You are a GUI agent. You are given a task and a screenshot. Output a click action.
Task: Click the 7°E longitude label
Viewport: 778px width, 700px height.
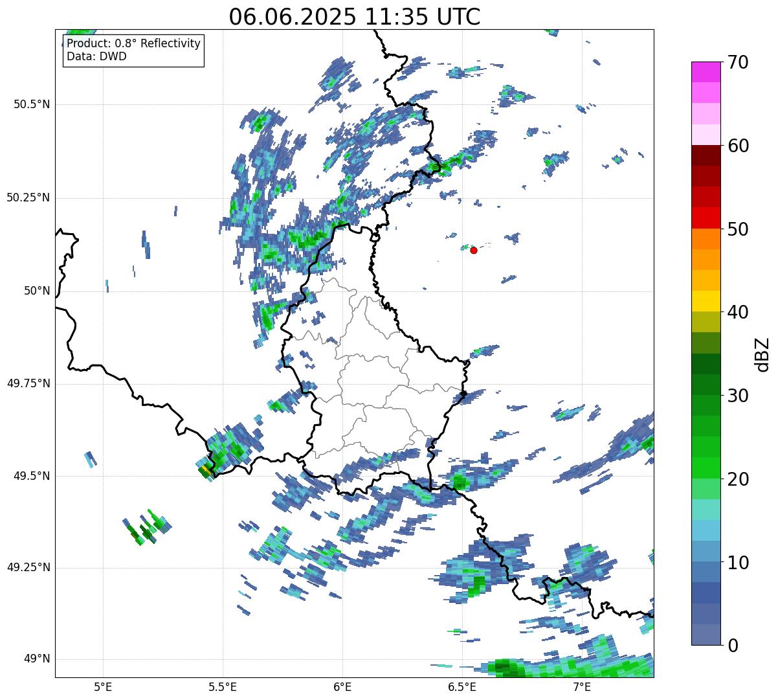[582, 686]
